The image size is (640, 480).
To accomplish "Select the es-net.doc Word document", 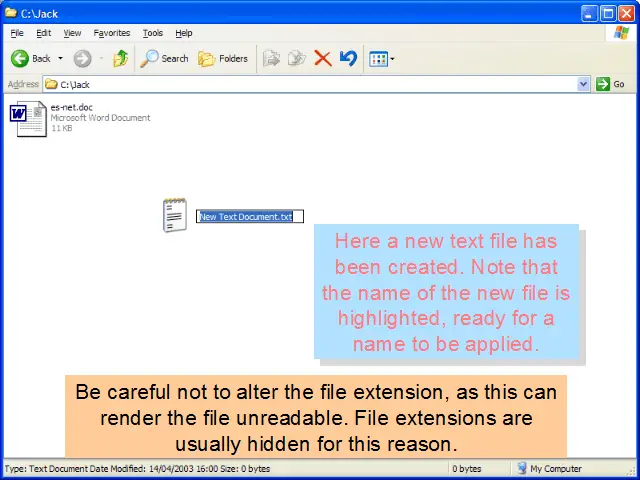I will pos(28,118).
